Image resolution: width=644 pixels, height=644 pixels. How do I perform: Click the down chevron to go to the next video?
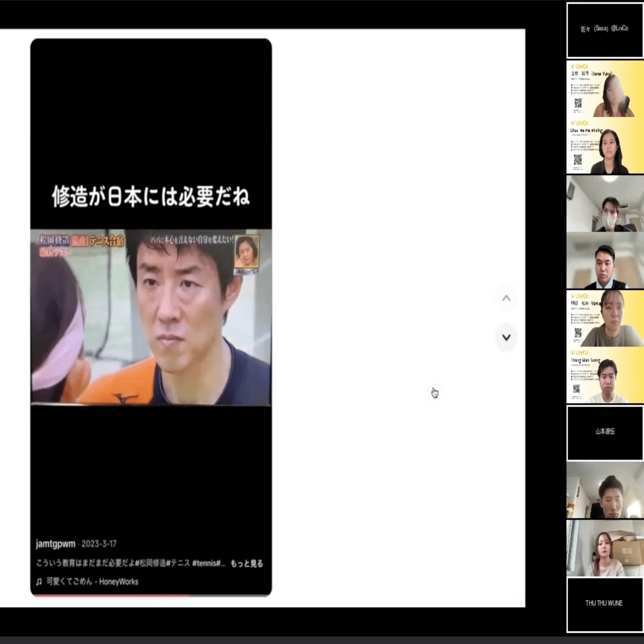(x=506, y=337)
